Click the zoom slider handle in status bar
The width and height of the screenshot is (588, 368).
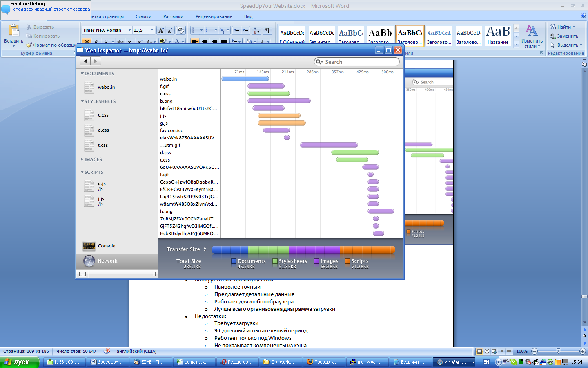[x=558, y=351]
